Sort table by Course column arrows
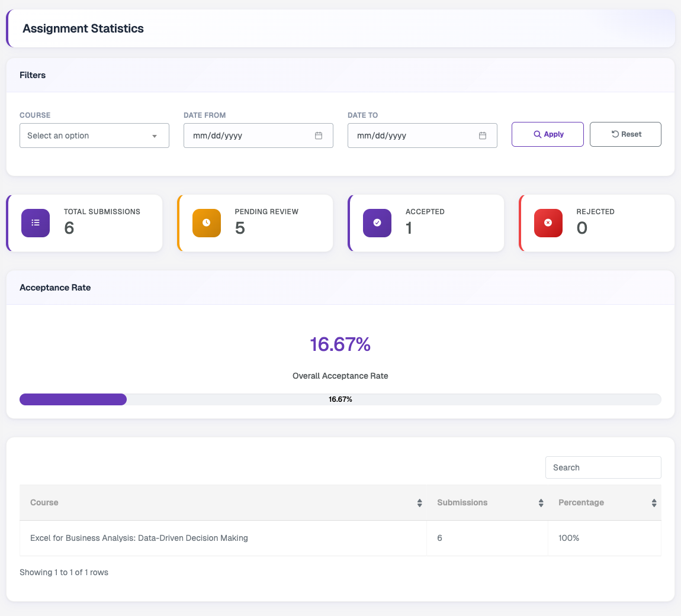 [x=419, y=503]
